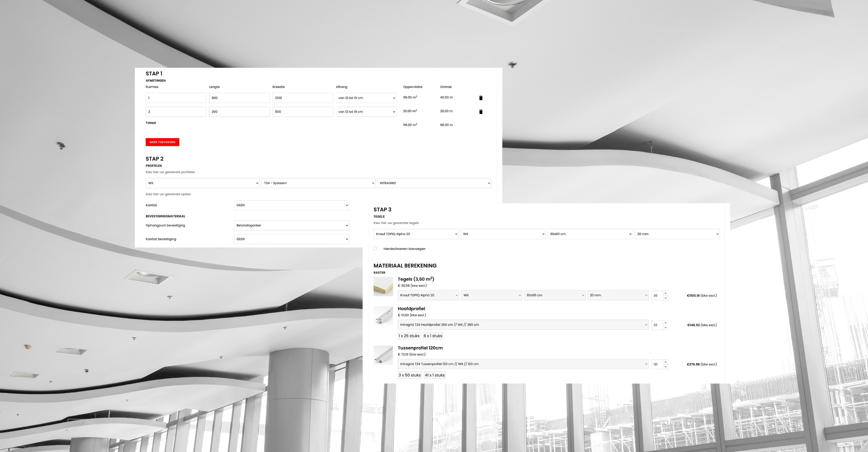Change the profile color dropdown from Wit
This screenshot has height=452, width=868.
[202, 183]
